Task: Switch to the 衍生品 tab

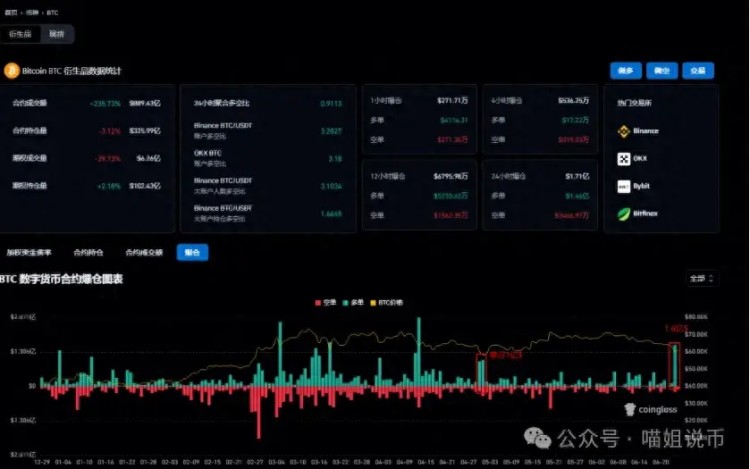Action: tap(20, 34)
